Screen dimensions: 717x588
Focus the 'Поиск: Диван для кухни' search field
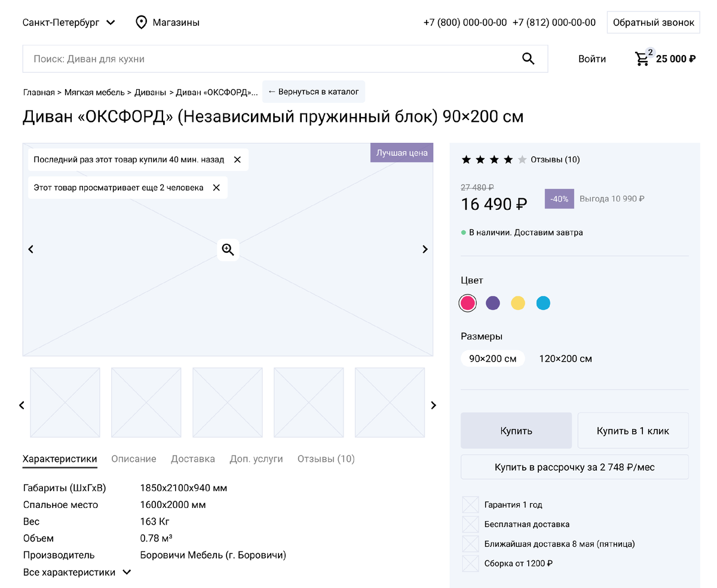(285, 59)
